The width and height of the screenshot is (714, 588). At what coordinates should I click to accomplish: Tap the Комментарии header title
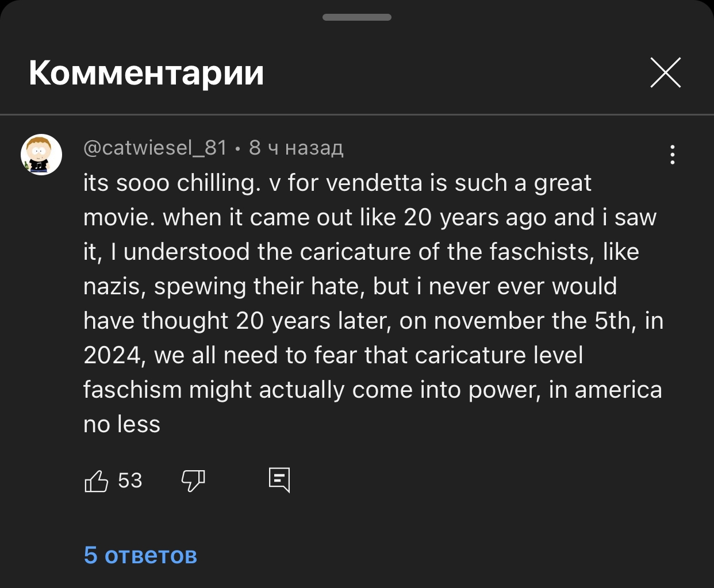tap(147, 73)
